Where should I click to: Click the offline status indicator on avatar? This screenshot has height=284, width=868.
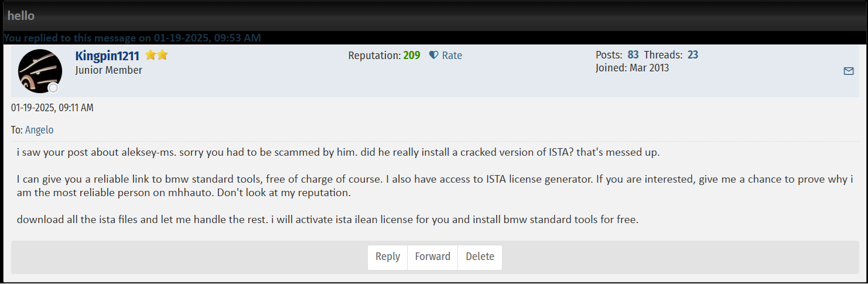pos(53,88)
